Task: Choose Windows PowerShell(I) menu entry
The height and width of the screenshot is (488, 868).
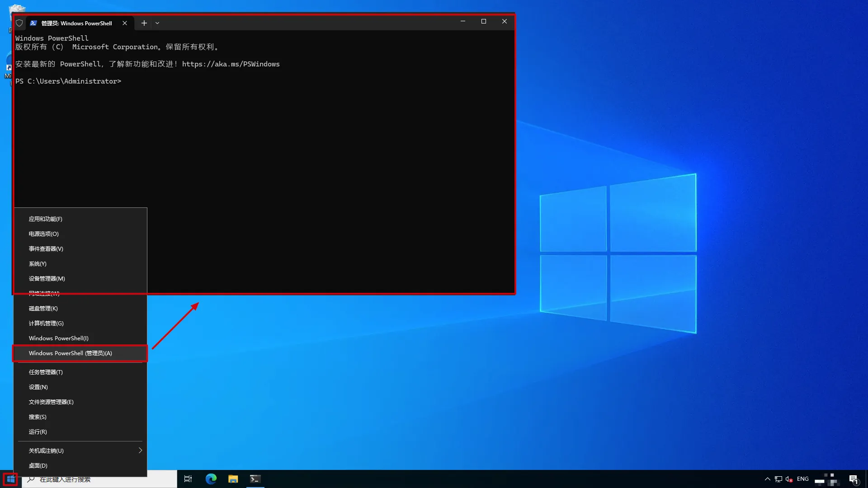Action: (x=80, y=338)
